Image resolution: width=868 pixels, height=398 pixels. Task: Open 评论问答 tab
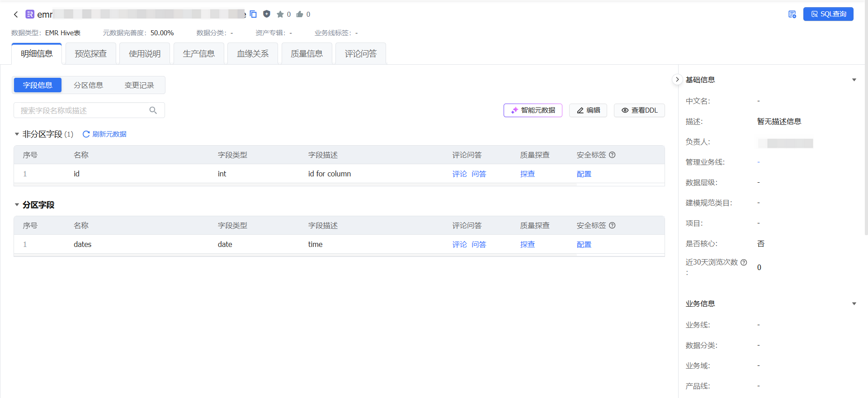361,54
